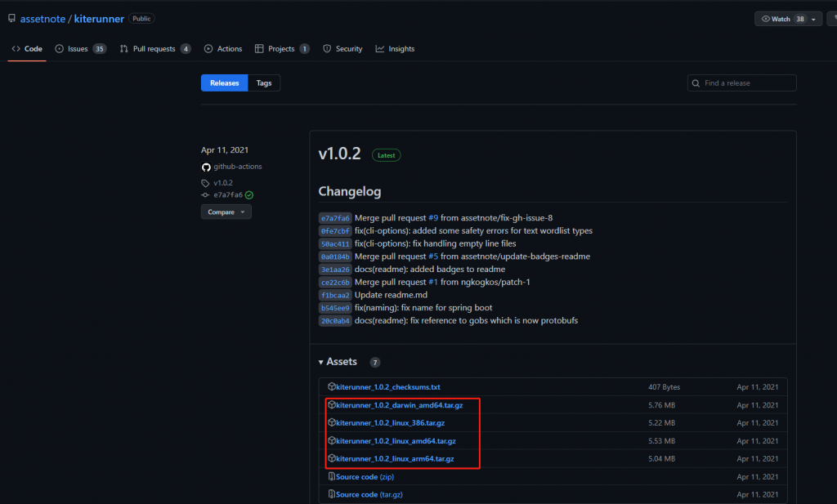Viewport: 837px width, 504px height.
Task: Open commit 3e1aa26 in the changelog
Action: [335, 270]
